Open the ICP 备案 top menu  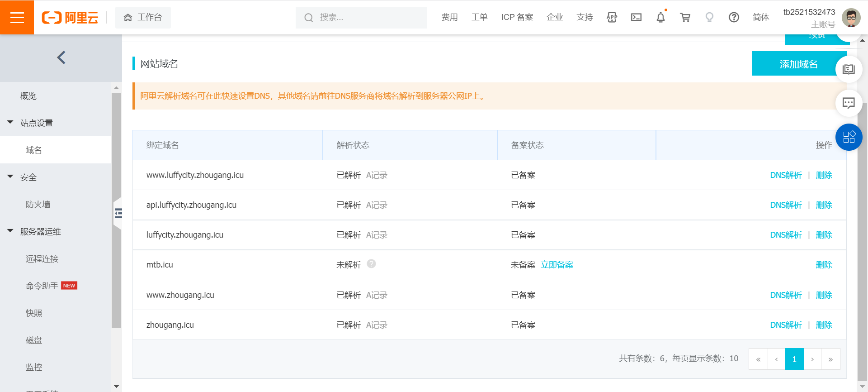(517, 17)
